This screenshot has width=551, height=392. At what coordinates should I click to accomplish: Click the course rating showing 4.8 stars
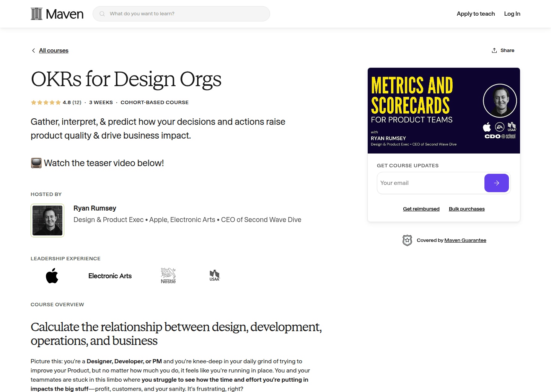[x=56, y=102]
